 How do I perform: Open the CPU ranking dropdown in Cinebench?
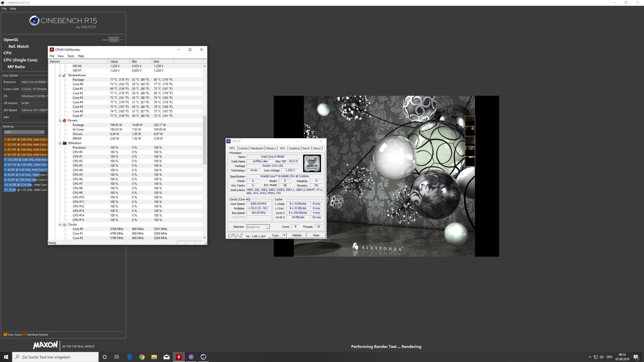[x=24, y=132]
